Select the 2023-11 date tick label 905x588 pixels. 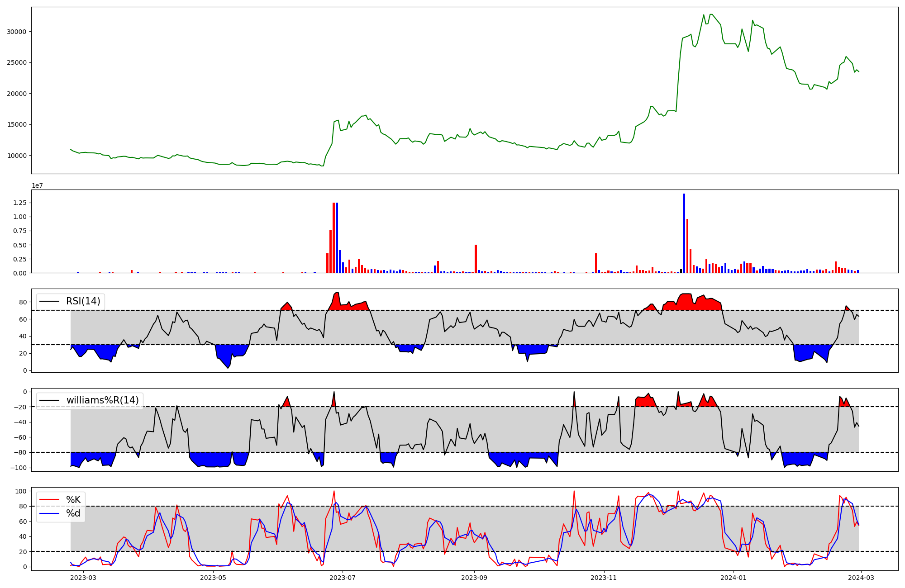(604, 578)
